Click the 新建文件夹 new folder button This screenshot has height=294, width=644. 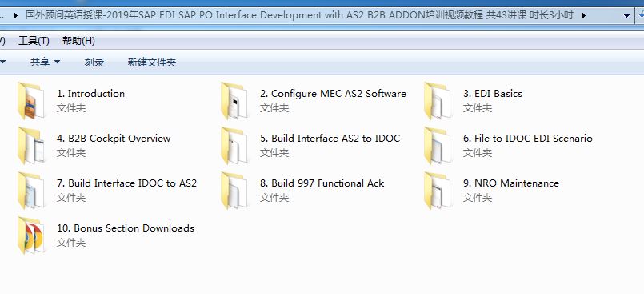point(151,62)
